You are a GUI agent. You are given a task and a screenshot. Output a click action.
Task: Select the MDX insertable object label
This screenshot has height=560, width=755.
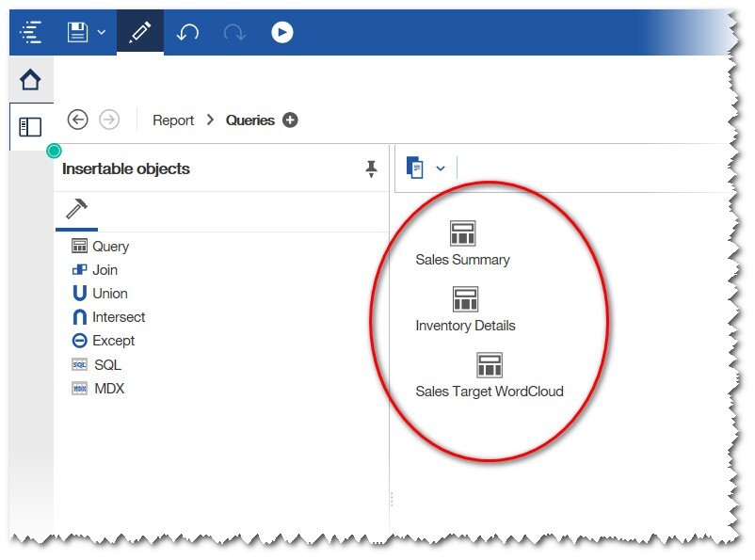tap(109, 388)
